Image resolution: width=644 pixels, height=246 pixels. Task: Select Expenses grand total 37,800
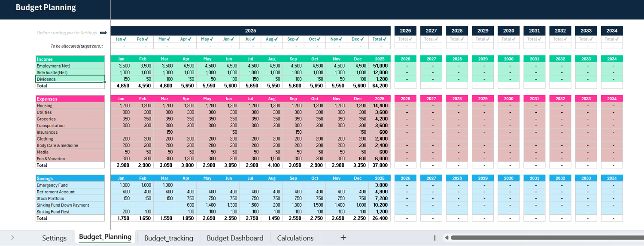click(x=380, y=165)
